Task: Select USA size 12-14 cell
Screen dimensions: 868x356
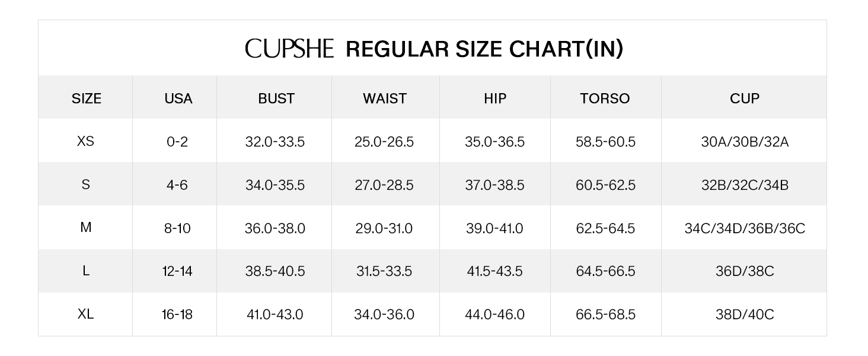Action: coord(177,271)
